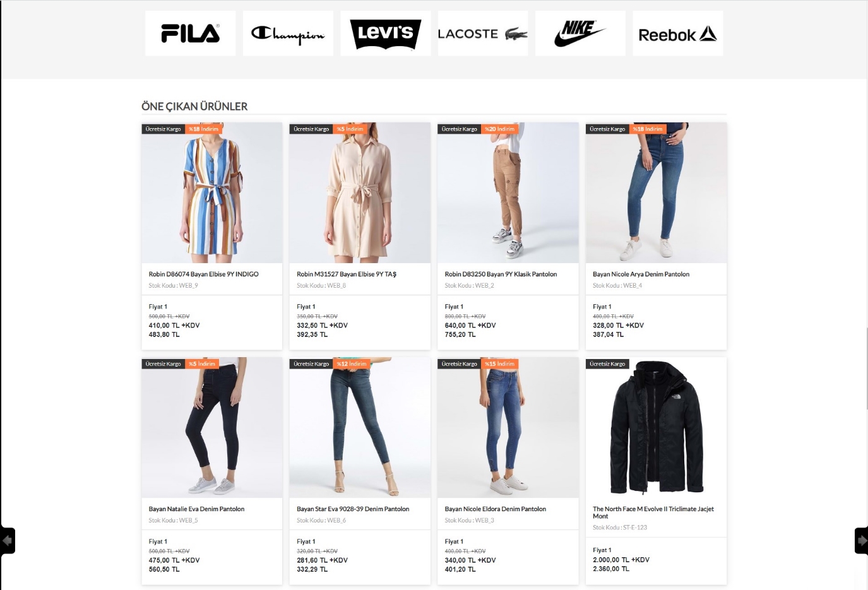Choose the Nike swoosh logo
Screen dimensions: 868x590
(580, 33)
